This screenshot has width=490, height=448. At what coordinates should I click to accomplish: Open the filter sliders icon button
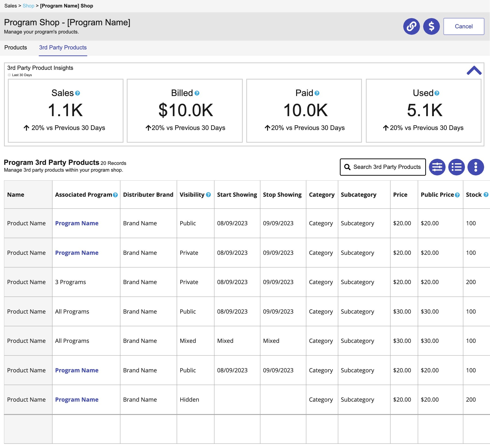(x=437, y=167)
